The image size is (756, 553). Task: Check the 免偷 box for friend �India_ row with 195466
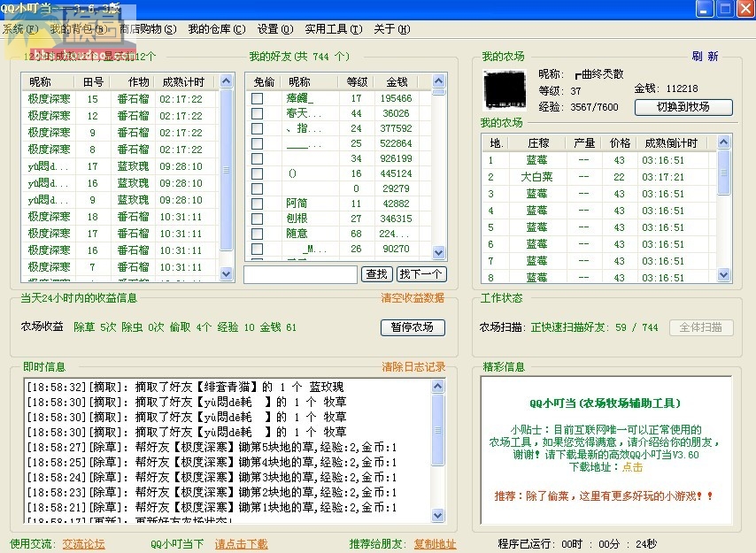click(257, 98)
